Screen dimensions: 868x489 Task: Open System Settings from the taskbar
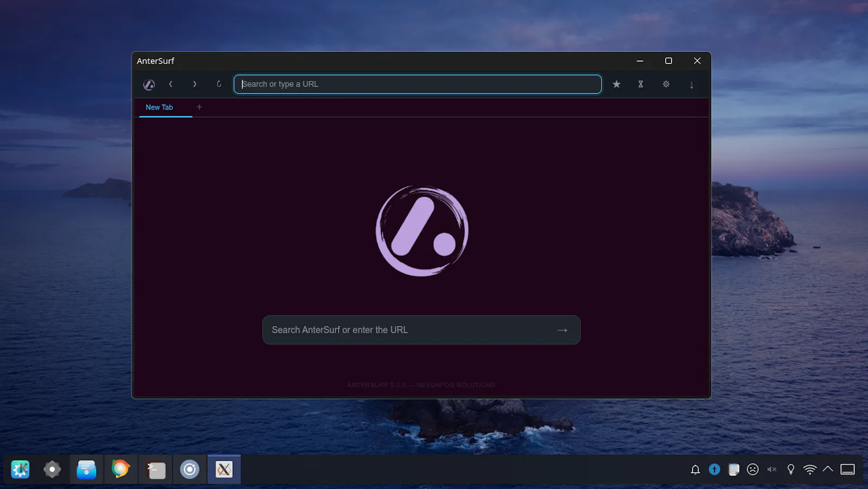(x=52, y=469)
